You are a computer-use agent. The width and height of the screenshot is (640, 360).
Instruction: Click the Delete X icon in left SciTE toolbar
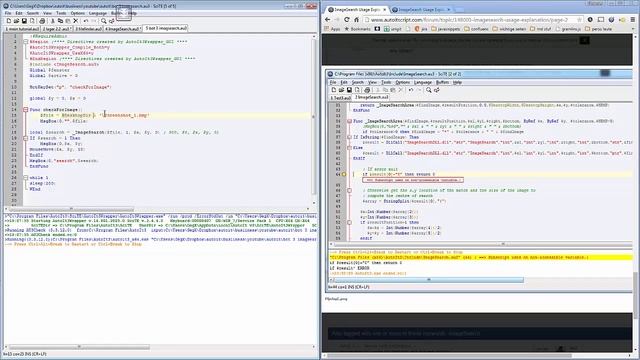[76, 21]
